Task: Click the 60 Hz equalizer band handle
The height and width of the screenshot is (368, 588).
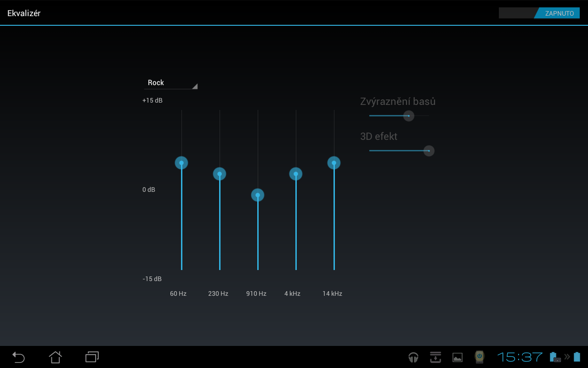Action: pos(181,162)
